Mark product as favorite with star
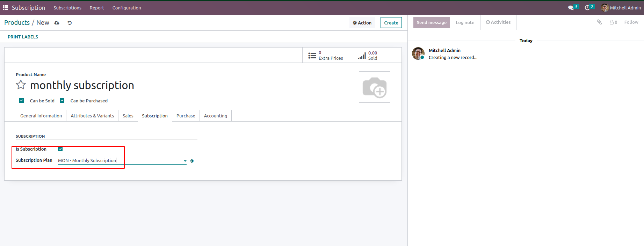The image size is (644, 246). [x=21, y=85]
